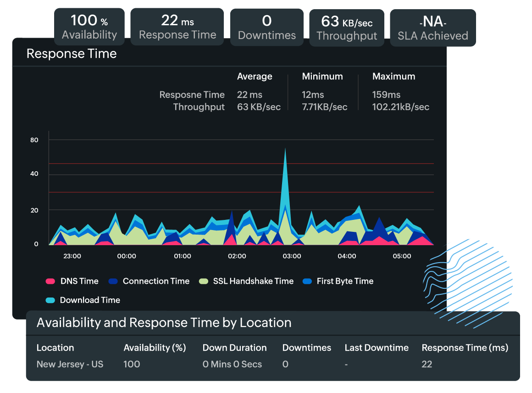Toggle the First Byte Time legend swatch

[x=307, y=281]
